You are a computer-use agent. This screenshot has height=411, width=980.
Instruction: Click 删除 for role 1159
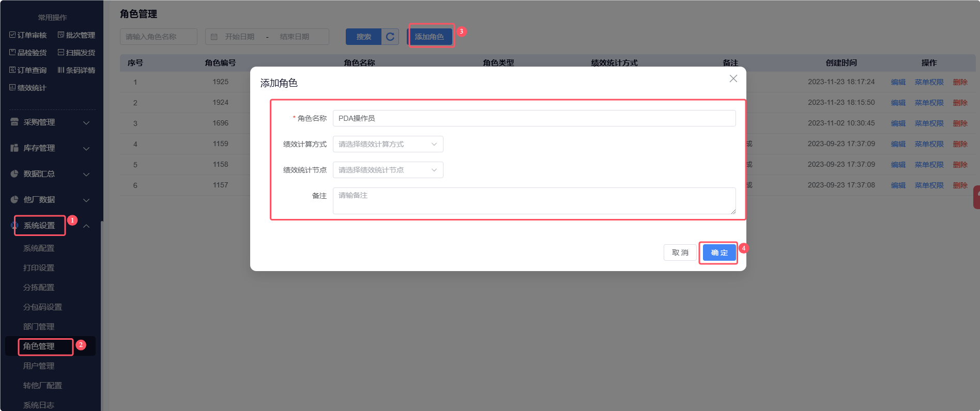[960, 144]
